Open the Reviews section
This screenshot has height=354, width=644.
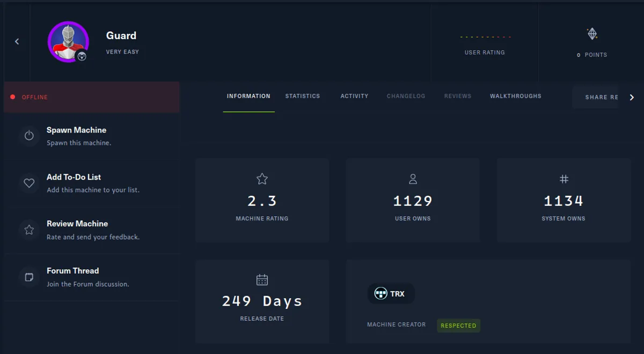click(x=457, y=96)
